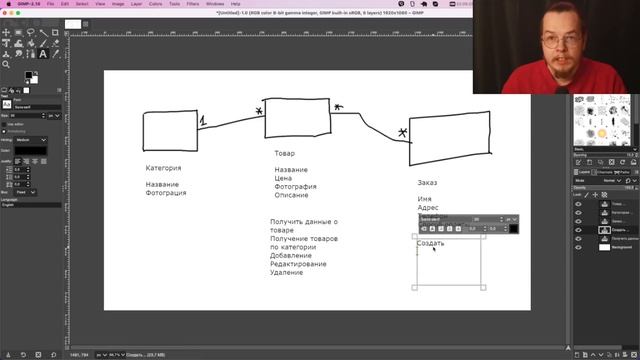Open the Box dropdown set to Fixed
The height and width of the screenshot is (360, 640).
coord(25,192)
